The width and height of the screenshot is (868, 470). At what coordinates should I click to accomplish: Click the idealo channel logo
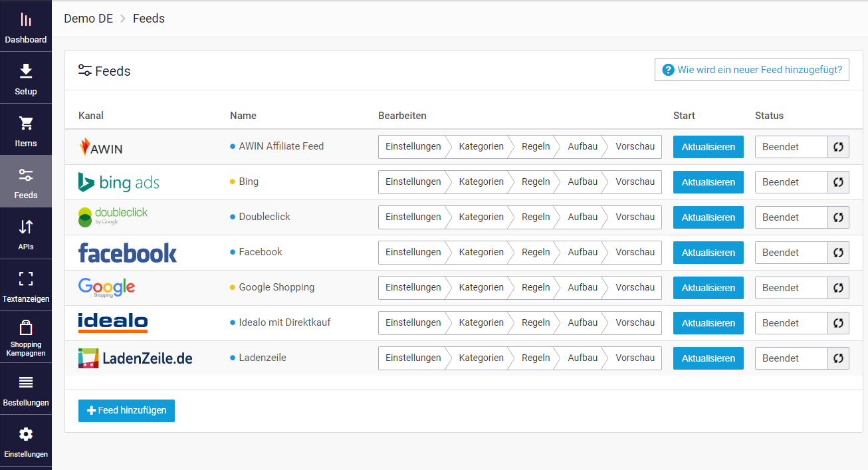click(113, 322)
